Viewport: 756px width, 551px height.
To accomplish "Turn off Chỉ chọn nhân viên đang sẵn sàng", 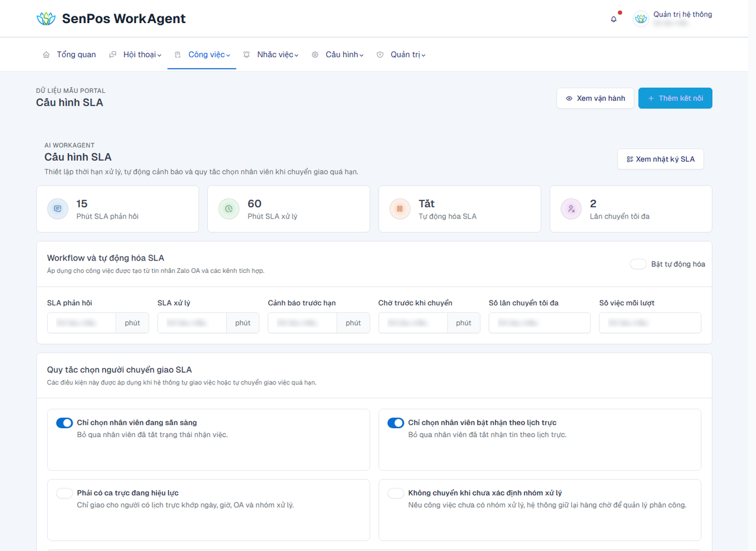I will pos(64,423).
